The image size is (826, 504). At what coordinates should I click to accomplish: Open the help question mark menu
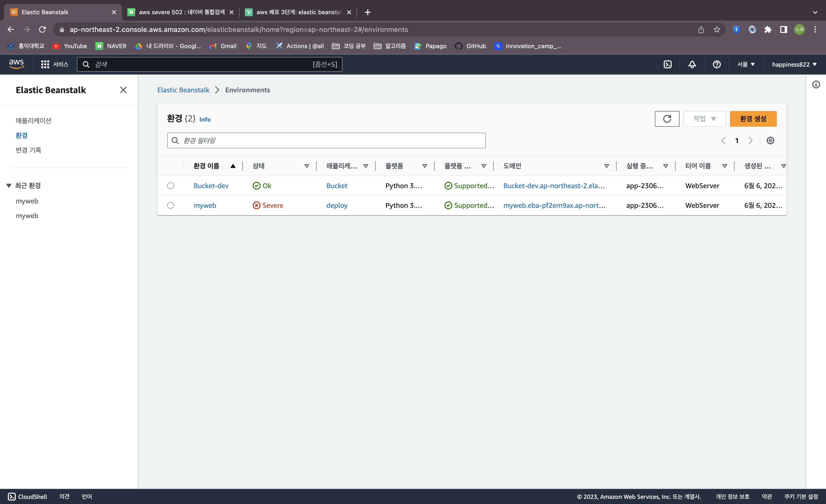point(717,64)
